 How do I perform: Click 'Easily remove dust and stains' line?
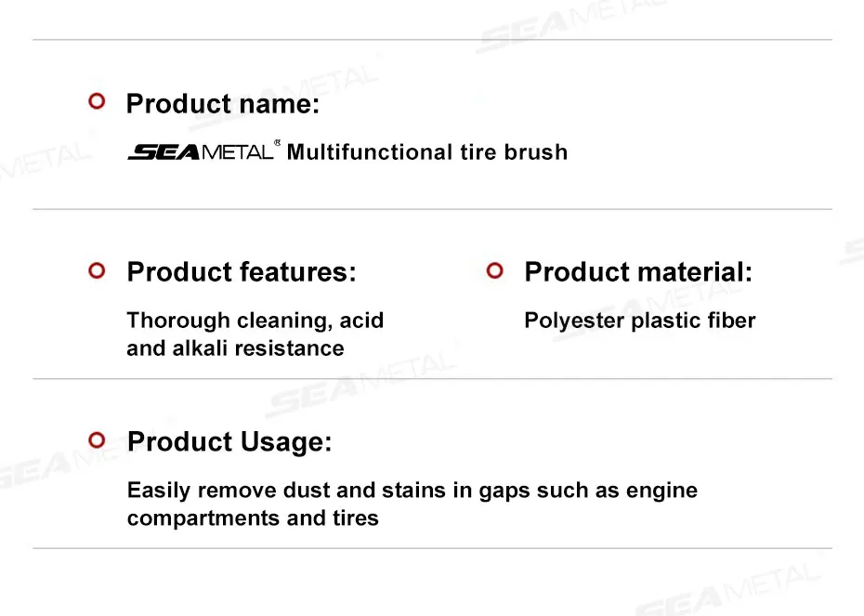pyautogui.click(x=412, y=491)
